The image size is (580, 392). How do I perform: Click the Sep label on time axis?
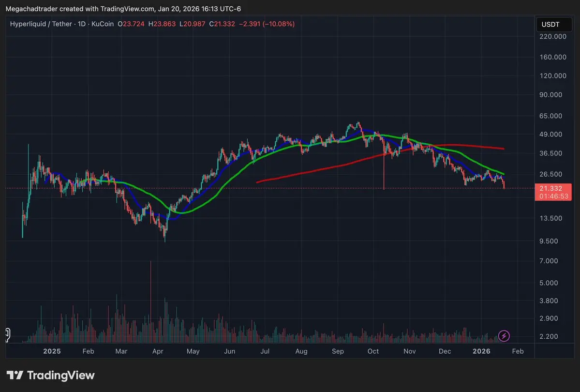[x=338, y=351]
